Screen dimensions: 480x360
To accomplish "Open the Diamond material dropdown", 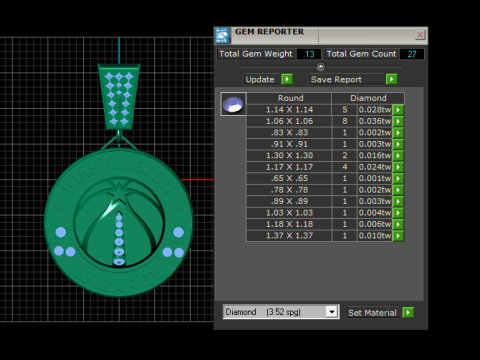I will tap(331, 312).
